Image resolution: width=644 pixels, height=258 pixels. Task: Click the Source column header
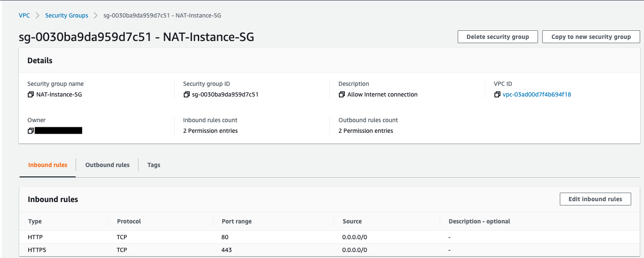pyautogui.click(x=351, y=221)
